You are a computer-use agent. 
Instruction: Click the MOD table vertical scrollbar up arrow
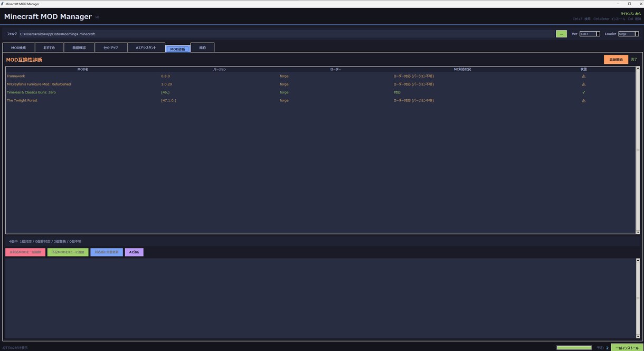pos(638,69)
